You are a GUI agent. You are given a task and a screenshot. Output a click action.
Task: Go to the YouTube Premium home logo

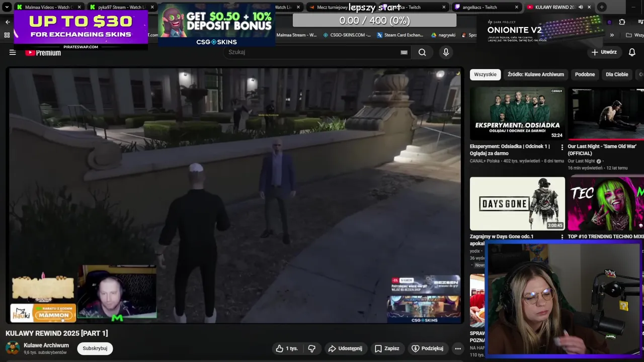click(x=43, y=52)
